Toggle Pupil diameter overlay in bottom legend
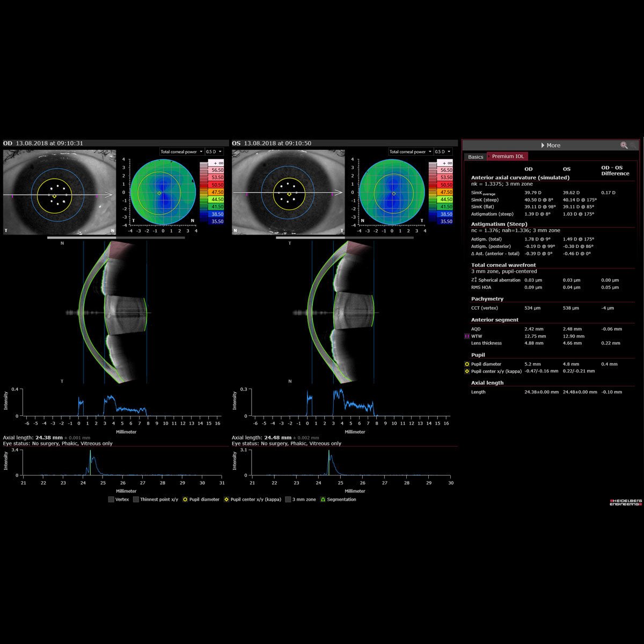The height and width of the screenshot is (644, 644). [185, 500]
